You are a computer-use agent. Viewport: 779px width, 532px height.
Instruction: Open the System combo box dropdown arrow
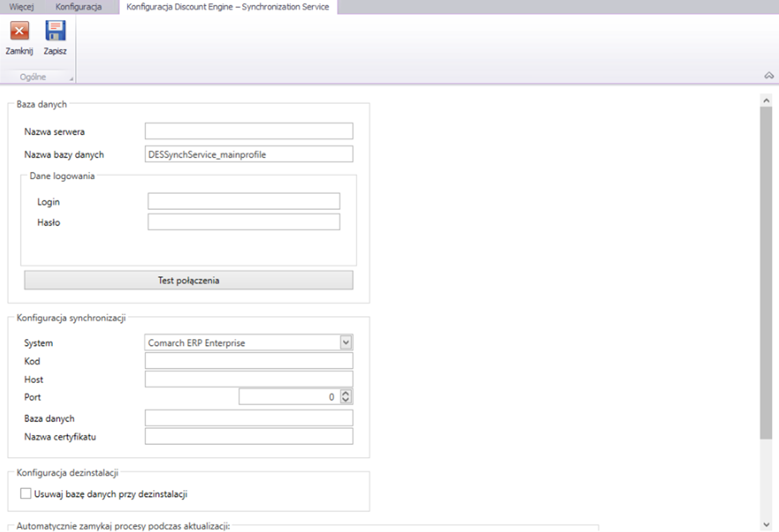pyautogui.click(x=346, y=342)
